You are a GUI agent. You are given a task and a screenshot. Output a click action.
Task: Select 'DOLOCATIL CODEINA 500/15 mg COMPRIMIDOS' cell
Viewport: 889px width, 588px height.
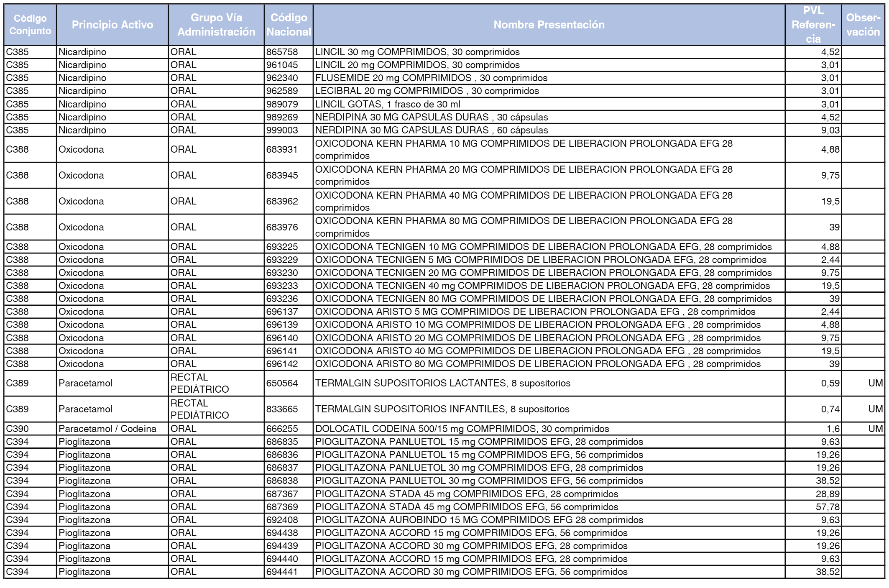click(x=549, y=429)
